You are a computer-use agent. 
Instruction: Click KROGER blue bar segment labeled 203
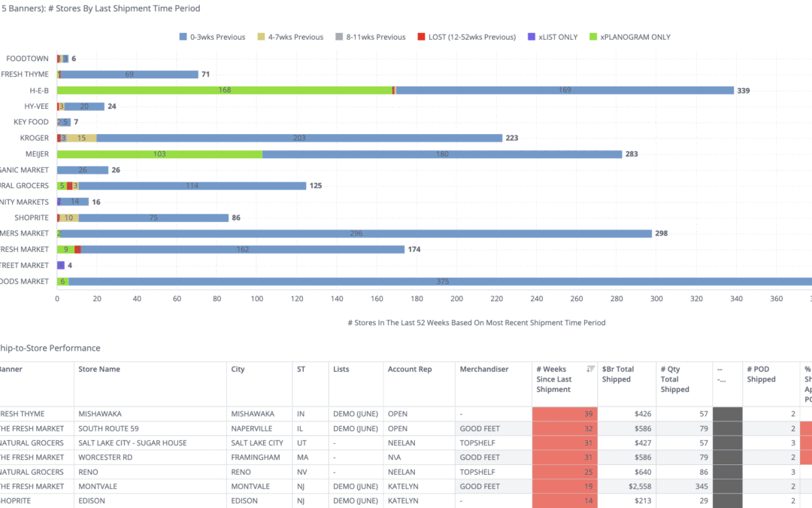click(x=299, y=138)
